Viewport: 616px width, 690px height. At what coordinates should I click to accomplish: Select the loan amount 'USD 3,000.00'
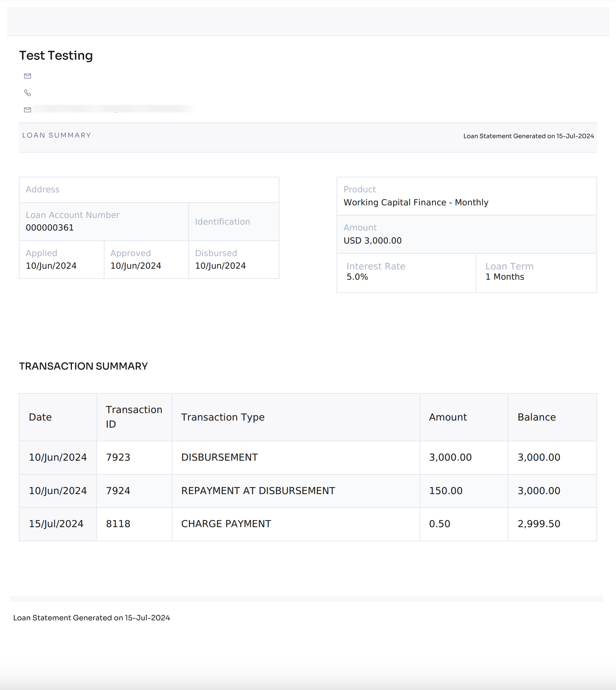[373, 241]
